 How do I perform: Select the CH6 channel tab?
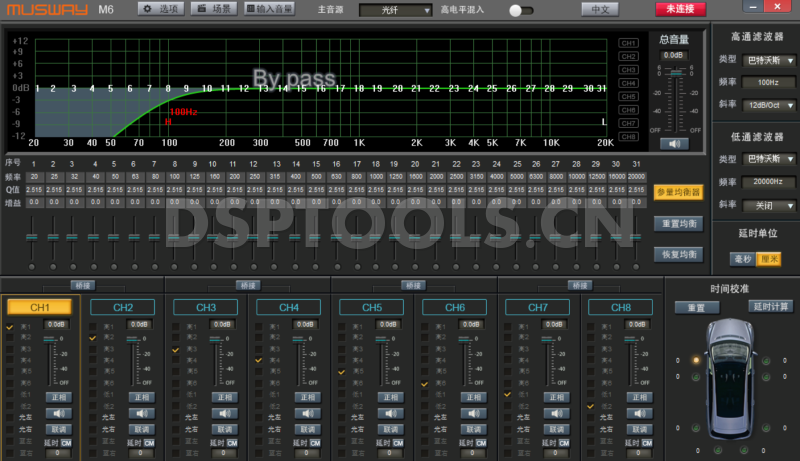coord(455,307)
